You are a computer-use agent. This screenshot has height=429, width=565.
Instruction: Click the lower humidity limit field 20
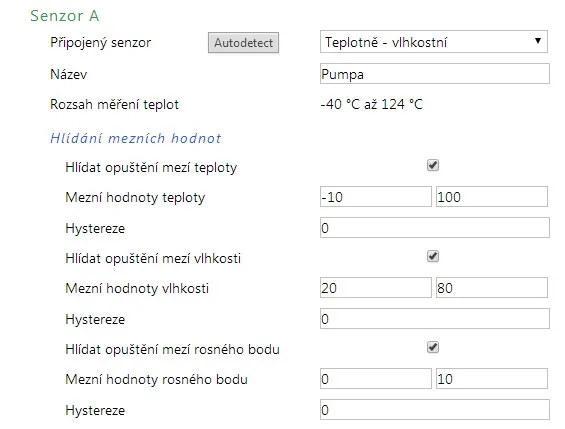375,287
